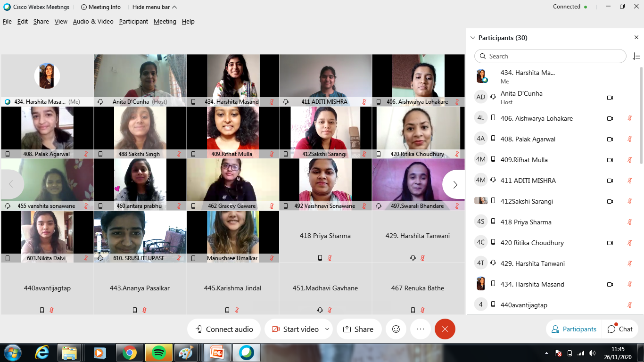Open the Audio & Video menu
The image size is (644, 362).
[93, 22]
